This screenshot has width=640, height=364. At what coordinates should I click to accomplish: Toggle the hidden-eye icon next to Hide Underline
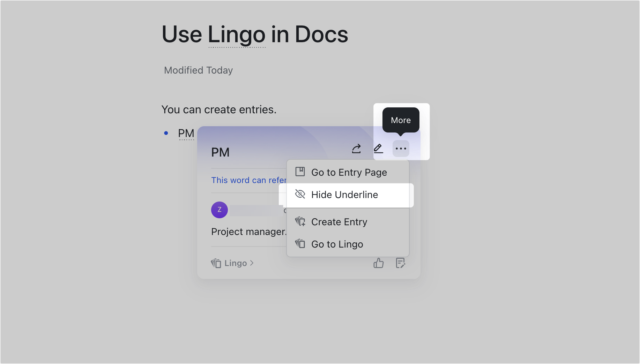300,195
